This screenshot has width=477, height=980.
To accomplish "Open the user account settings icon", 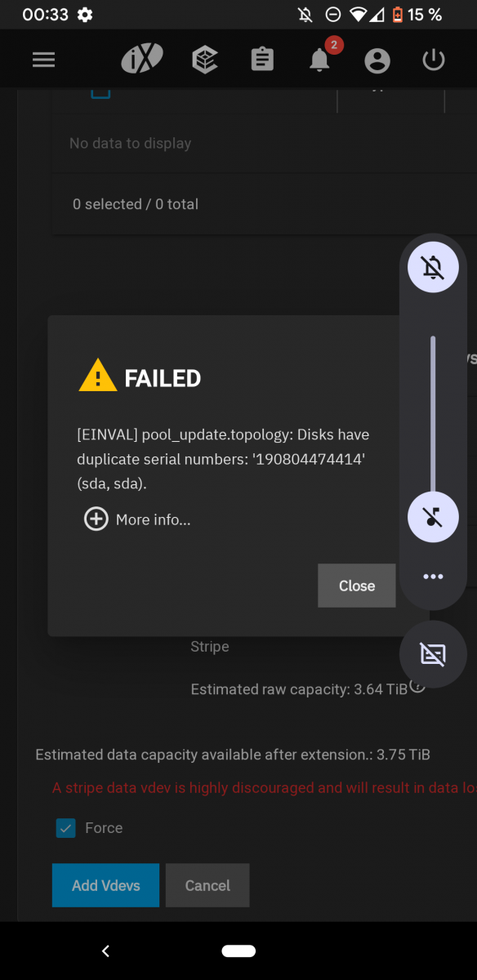I will pos(377,60).
